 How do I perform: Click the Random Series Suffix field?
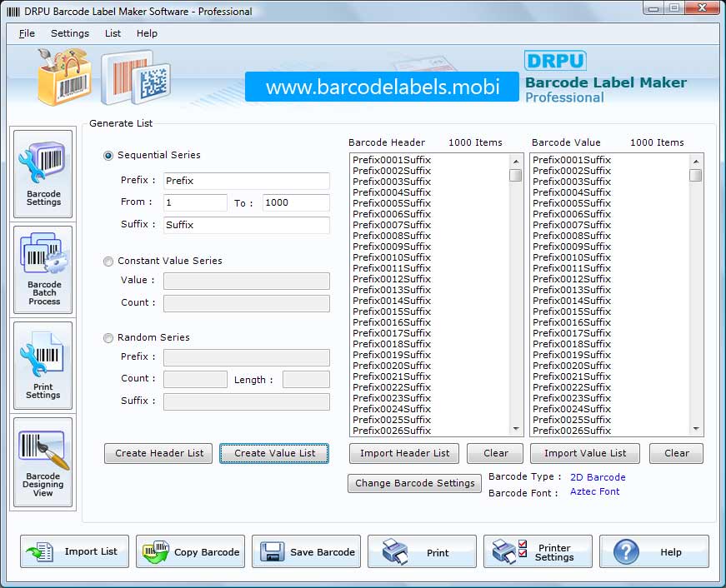[247, 401]
